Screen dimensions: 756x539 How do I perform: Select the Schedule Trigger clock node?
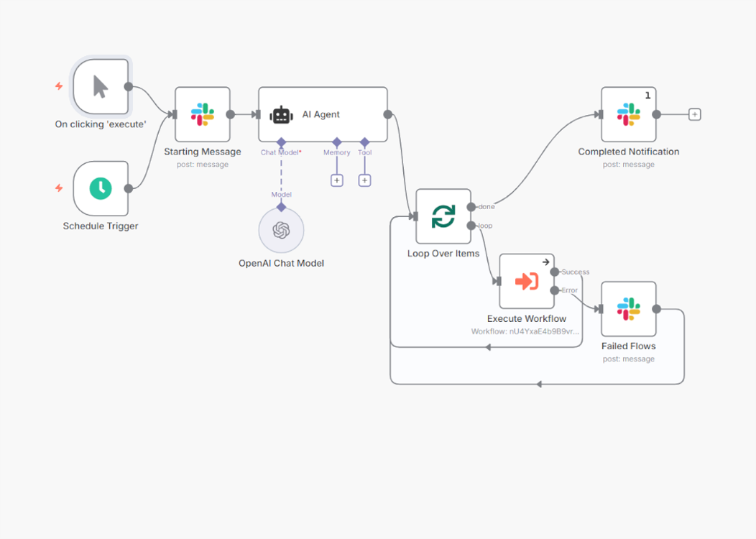(x=101, y=188)
